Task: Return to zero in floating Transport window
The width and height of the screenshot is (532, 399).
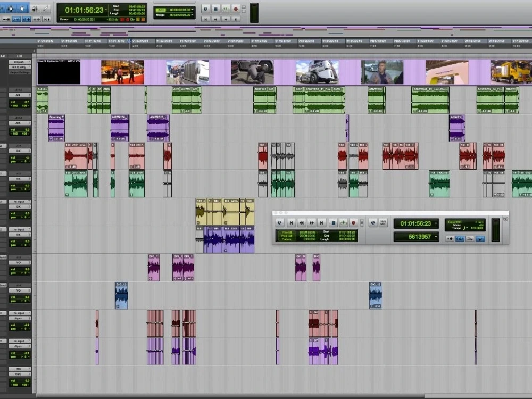Action: tap(291, 222)
